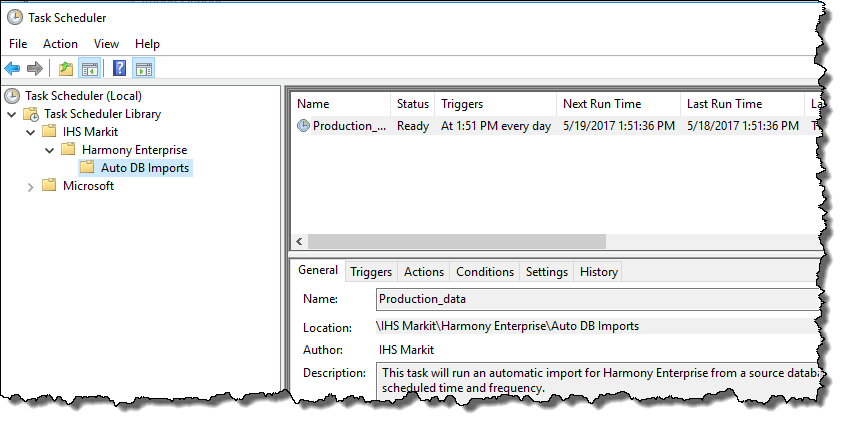Open the Action menu

click(60, 44)
